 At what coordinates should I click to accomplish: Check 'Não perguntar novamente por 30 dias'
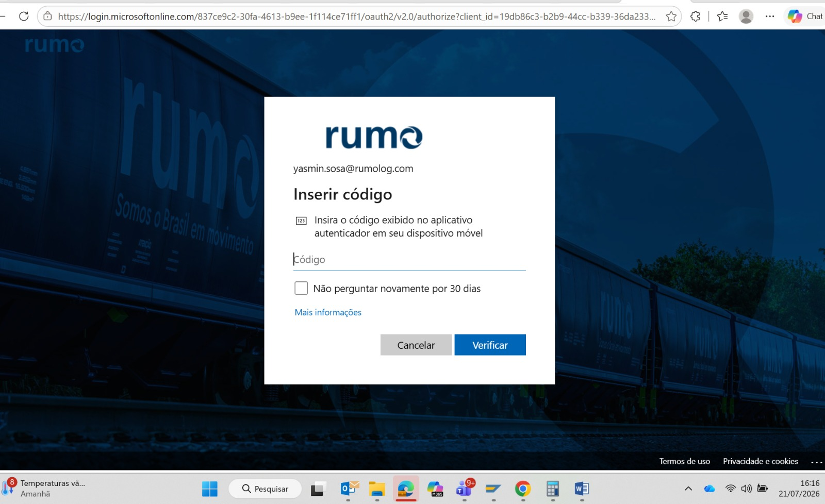[301, 288]
